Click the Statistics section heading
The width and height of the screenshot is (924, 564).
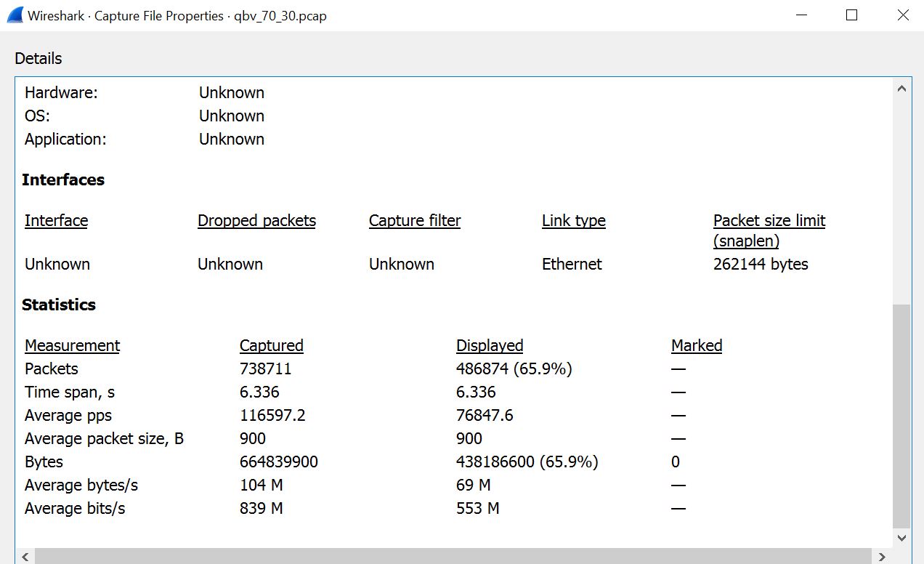coord(59,305)
